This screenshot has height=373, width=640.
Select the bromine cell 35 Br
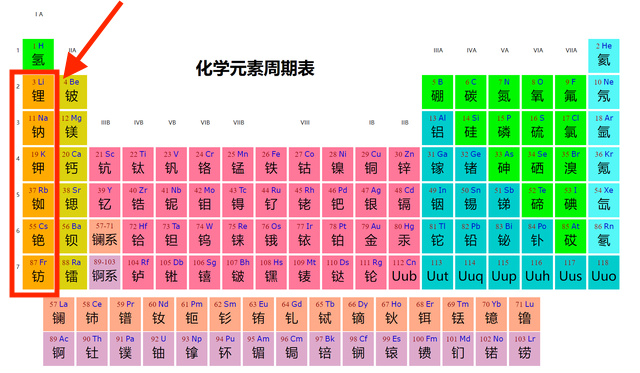pyautogui.click(x=570, y=164)
